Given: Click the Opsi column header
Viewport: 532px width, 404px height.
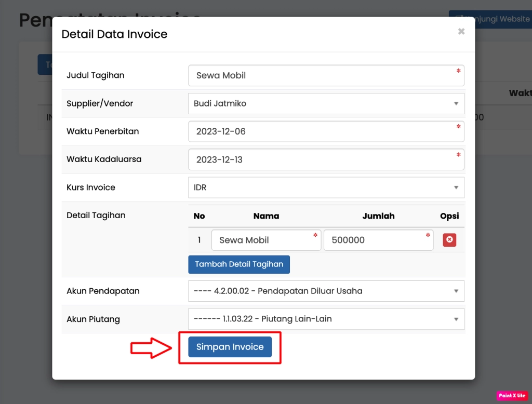Looking at the screenshot, I should tap(449, 216).
